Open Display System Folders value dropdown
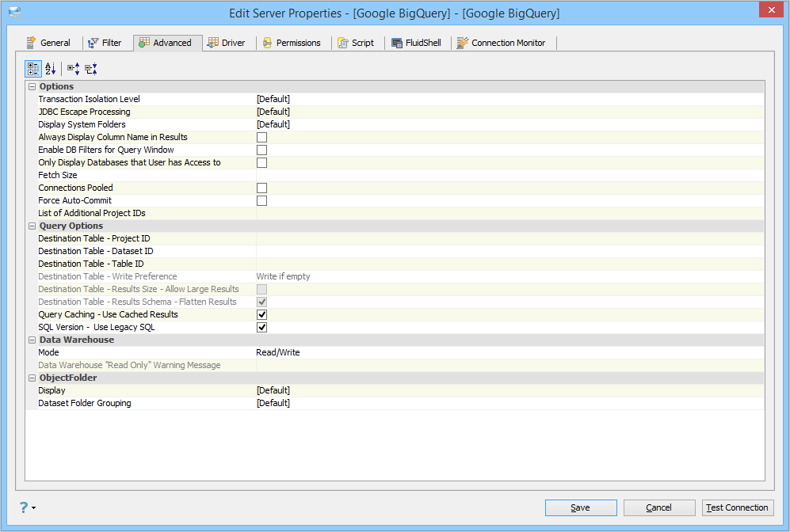790x532 pixels. click(509, 124)
